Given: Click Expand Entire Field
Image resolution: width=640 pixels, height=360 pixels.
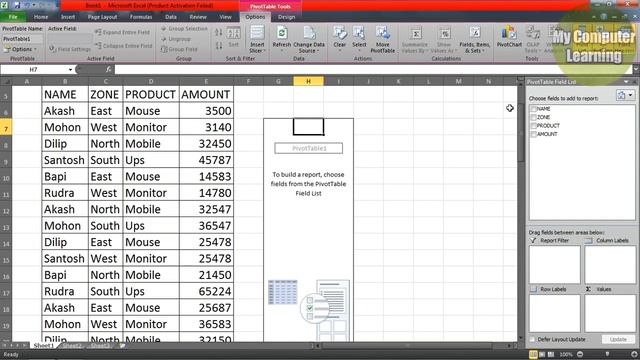Looking at the screenshot, I should point(122,32).
